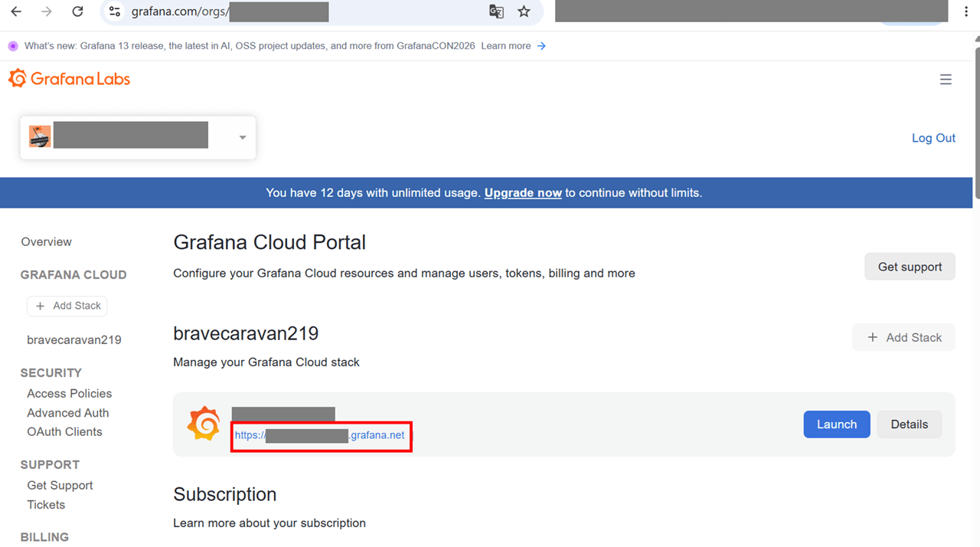Click the Get support button
Screen dimensions: 980x547
click(910, 267)
